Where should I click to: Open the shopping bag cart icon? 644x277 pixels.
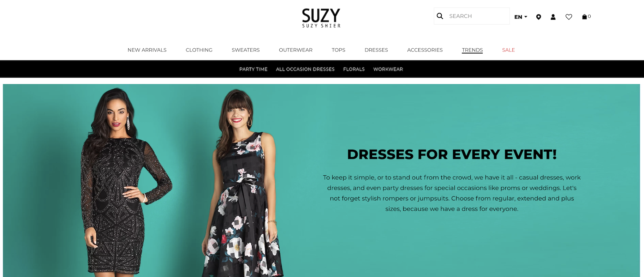coord(586,17)
